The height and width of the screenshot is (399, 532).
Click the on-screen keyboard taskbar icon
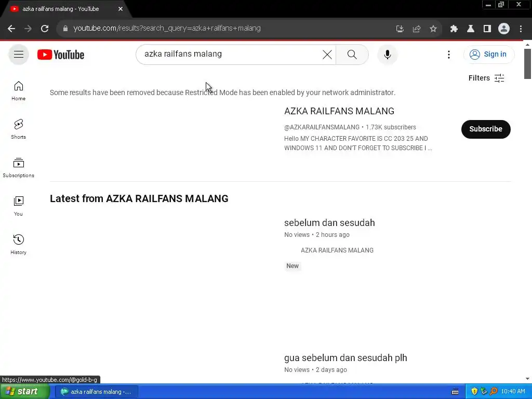tap(455, 392)
